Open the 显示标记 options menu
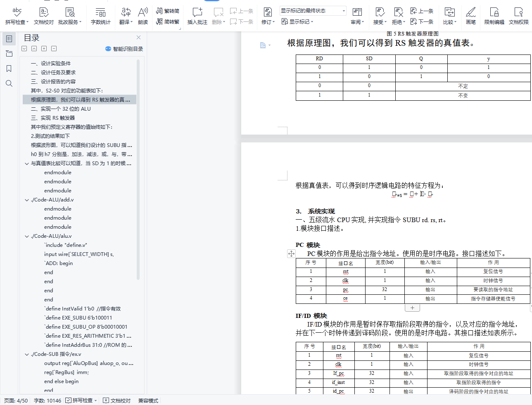This screenshot has height=405, width=532. (x=297, y=21)
